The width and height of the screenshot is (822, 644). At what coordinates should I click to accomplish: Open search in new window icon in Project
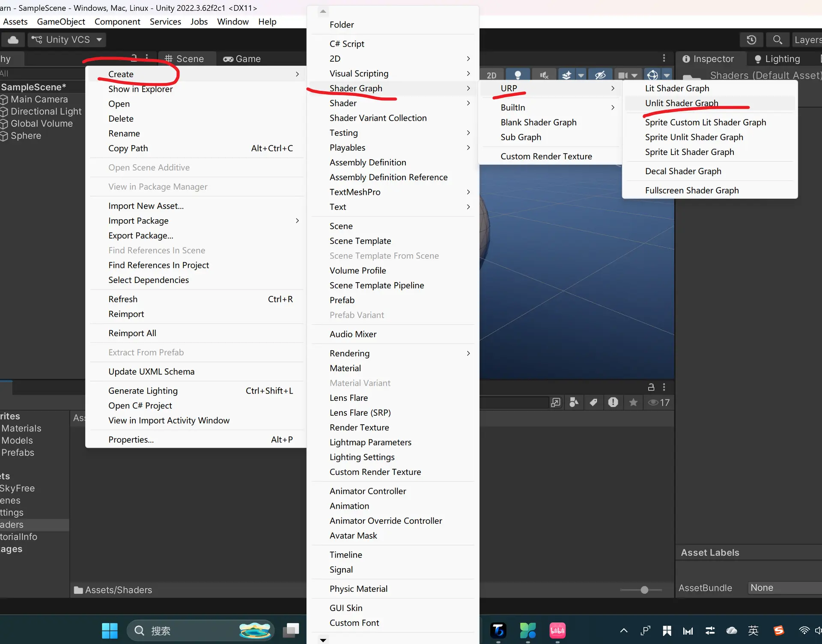[x=556, y=402]
